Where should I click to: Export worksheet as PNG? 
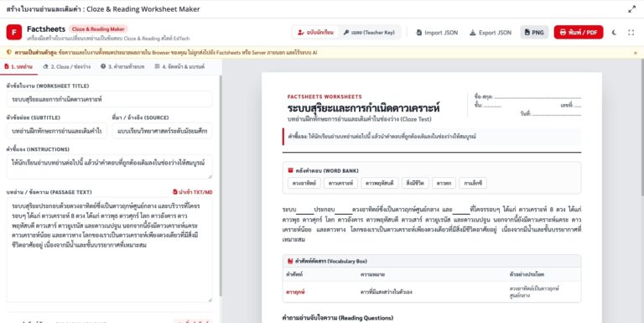tap(534, 33)
